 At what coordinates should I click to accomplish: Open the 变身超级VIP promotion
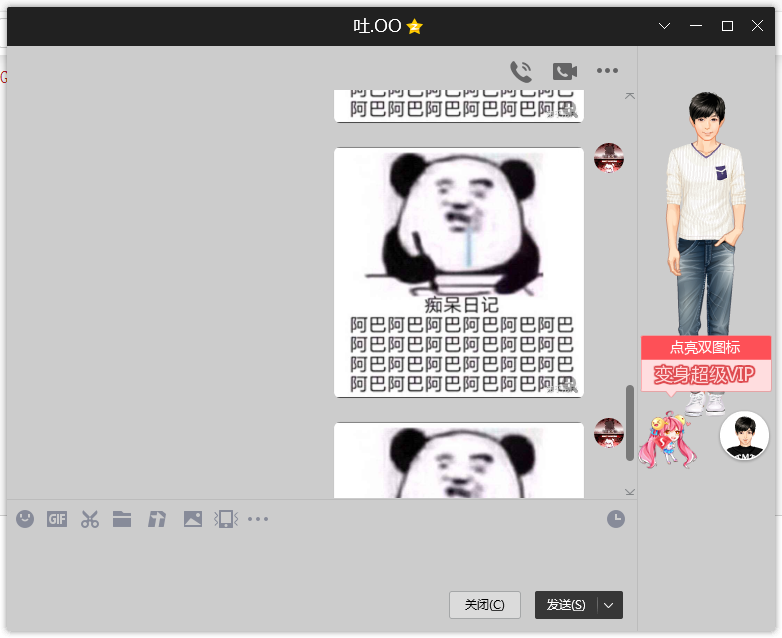click(704, 375)
